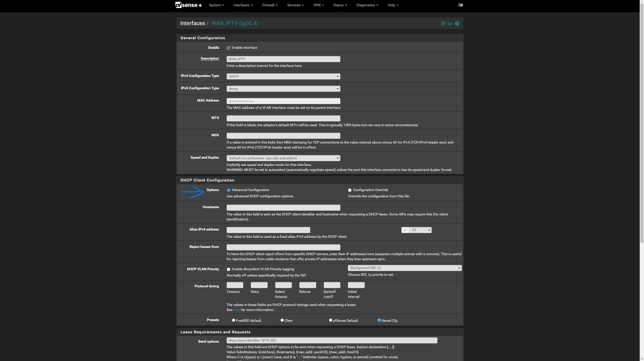Open IPv6 Configuration Type dropdown
Image resolution: width=644 pixels, height=361 pixels.
click(x=283, y=89)
